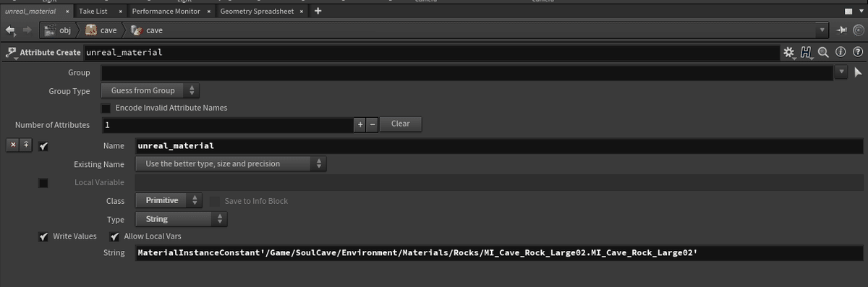This screenshot has height=287, width=868.
Task: Click the Local Variable input field
Action: click(x=499, y=183)
